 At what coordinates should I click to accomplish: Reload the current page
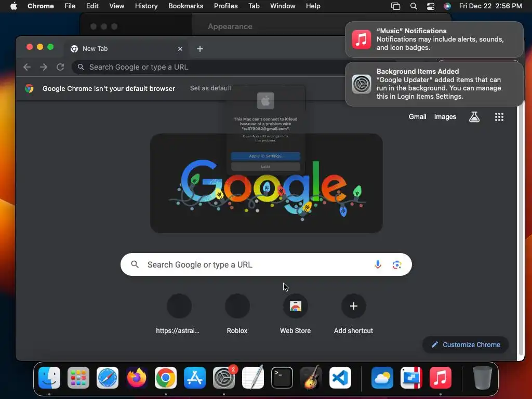pos(60,67)
